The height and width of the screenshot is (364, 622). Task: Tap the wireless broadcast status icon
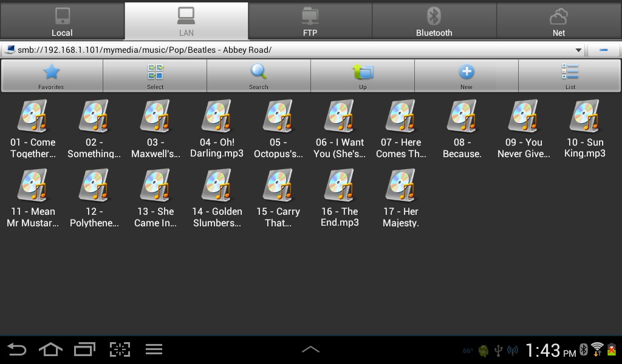[513, 350]
